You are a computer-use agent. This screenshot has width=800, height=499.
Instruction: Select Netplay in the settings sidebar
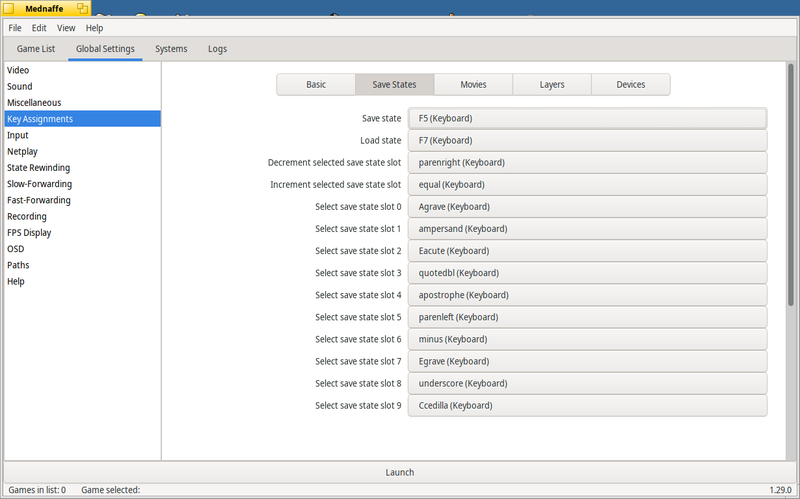click(24, 152)
